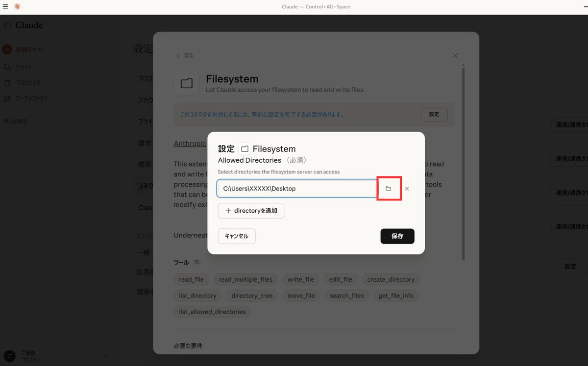The height and width of the screenshot is (366, 588).
Task: Toggle the sidebar panel icon beside Claude
Action: [7, 25]
